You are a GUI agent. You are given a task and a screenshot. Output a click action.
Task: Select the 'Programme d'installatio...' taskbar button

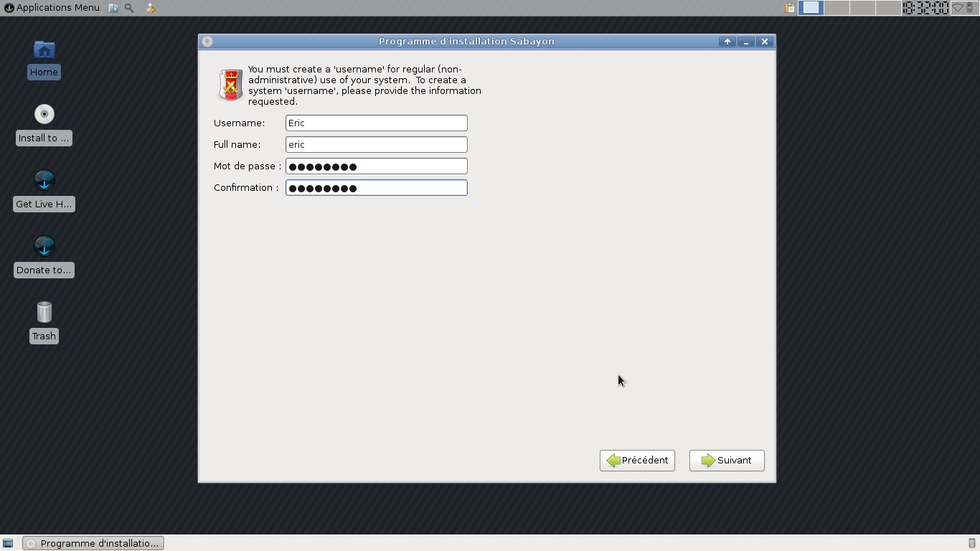tap(93, 543)
